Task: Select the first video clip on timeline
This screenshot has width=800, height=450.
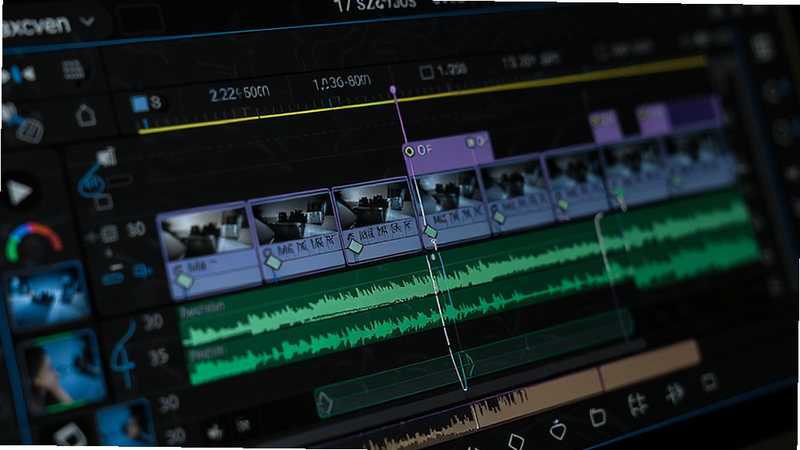Action: 209,253
